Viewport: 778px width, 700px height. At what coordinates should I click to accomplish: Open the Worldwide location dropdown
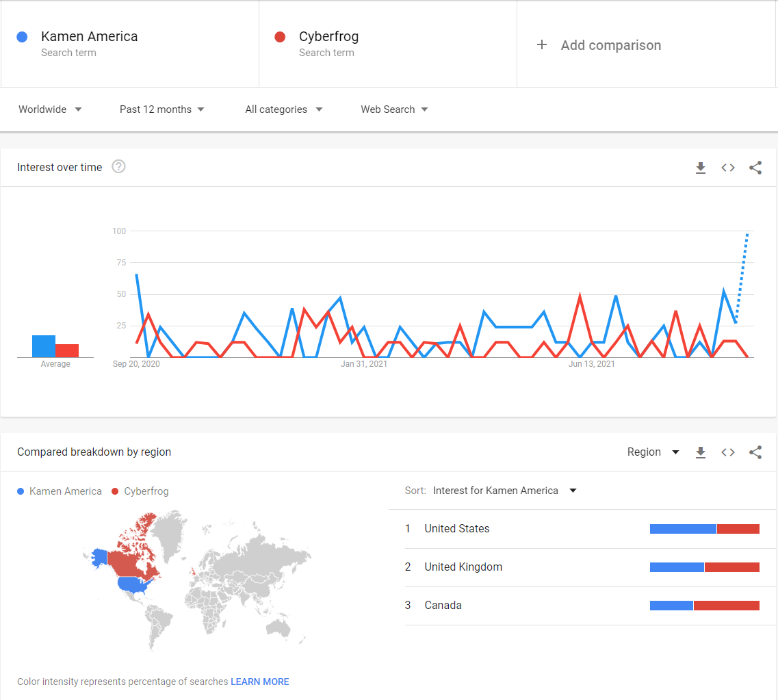[x=50, y=109]
